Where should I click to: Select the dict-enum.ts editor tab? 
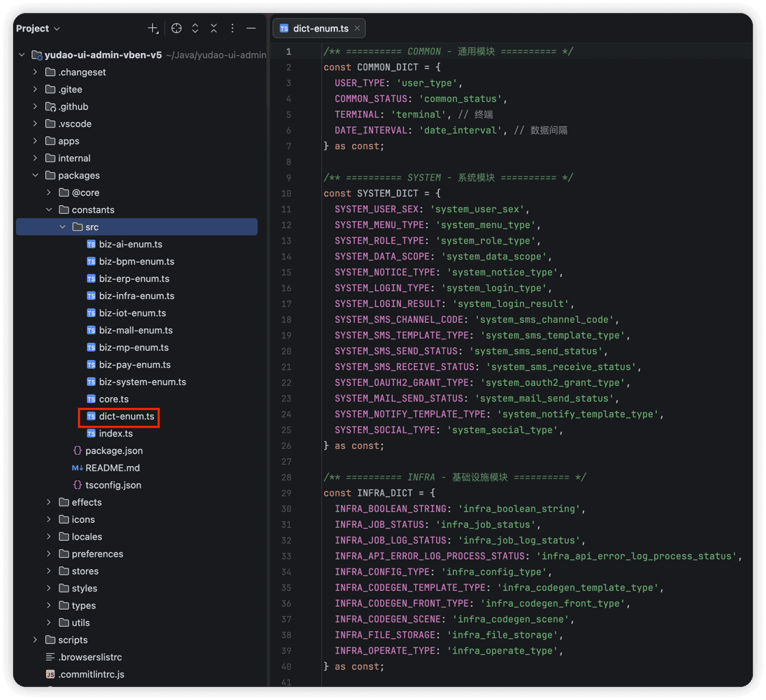[x=319, y=29]
